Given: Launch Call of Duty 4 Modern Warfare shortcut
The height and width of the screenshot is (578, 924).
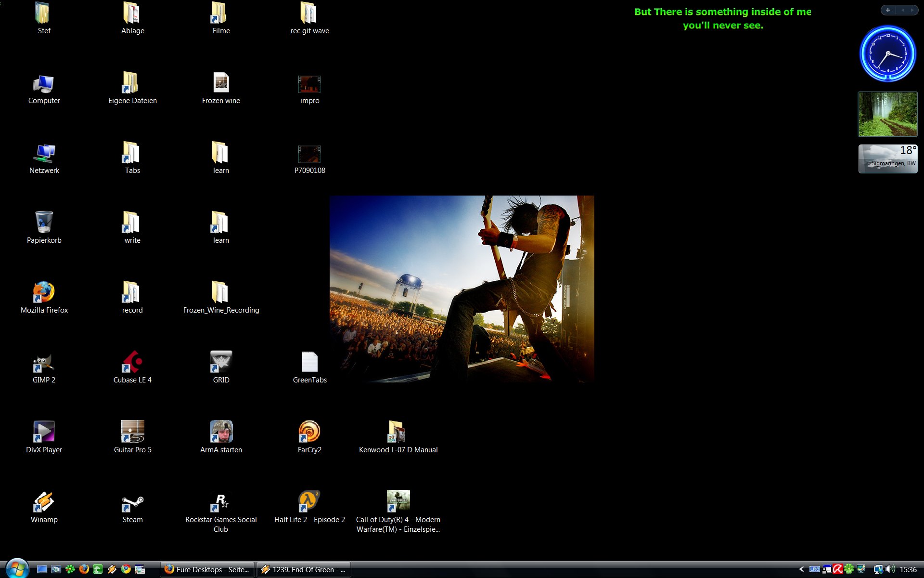Looking at the screenshot, I should tap(398, 512).
